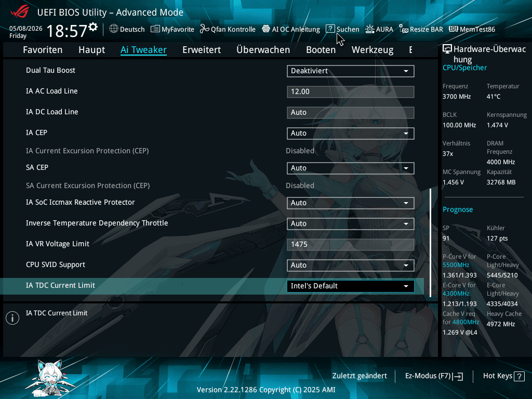Click the Deutsch language button
The width and height of the screenshot is (532, 399).
tap(127, 29)
